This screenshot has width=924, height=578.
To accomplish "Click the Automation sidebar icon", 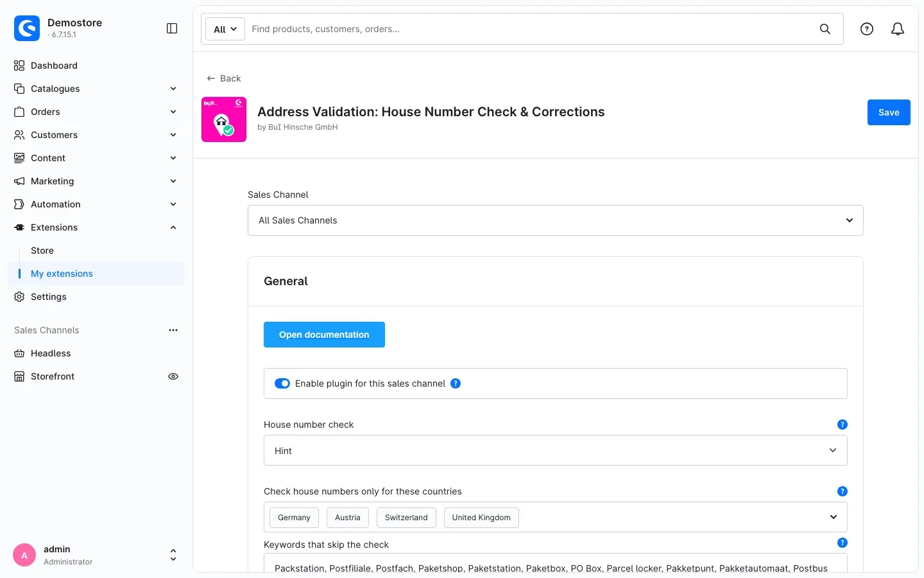I will (x=19, y=204).
